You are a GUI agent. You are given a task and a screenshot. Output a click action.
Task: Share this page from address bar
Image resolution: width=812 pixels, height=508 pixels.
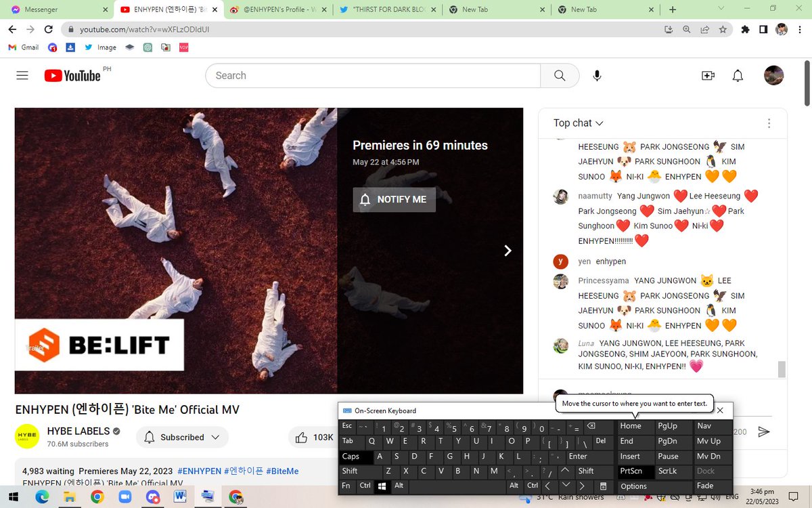click(x=704, y=29)
